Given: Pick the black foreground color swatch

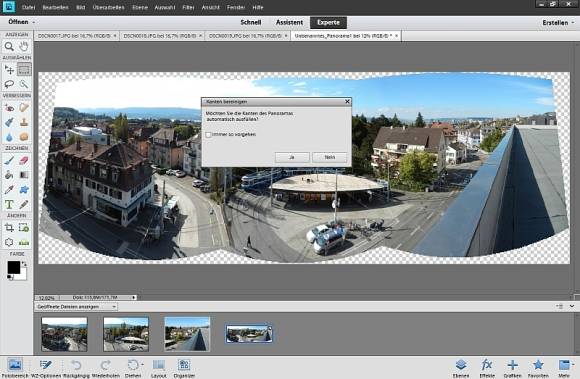Looking at the screenshot, I should point(14,267).
